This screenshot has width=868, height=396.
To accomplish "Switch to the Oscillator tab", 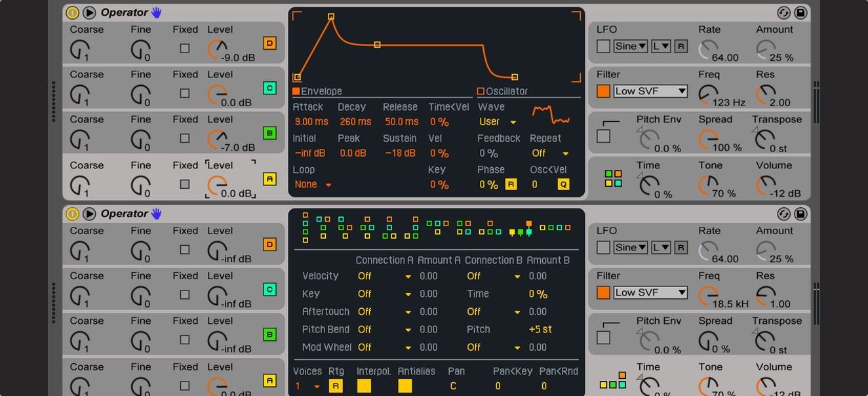I will tap(503, 91).
